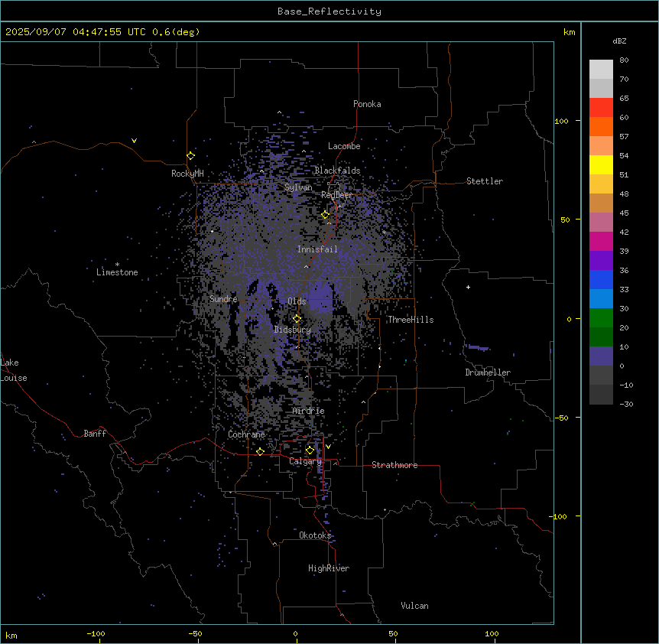Viewport: 659px width, 644px height.
Task: Click the Blackfalds city label
Action: (x=337, y=171)
